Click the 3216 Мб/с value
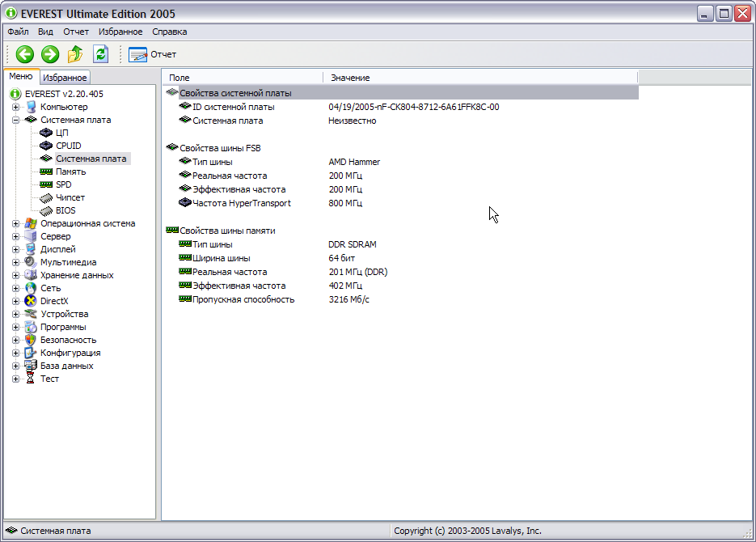 349,299
